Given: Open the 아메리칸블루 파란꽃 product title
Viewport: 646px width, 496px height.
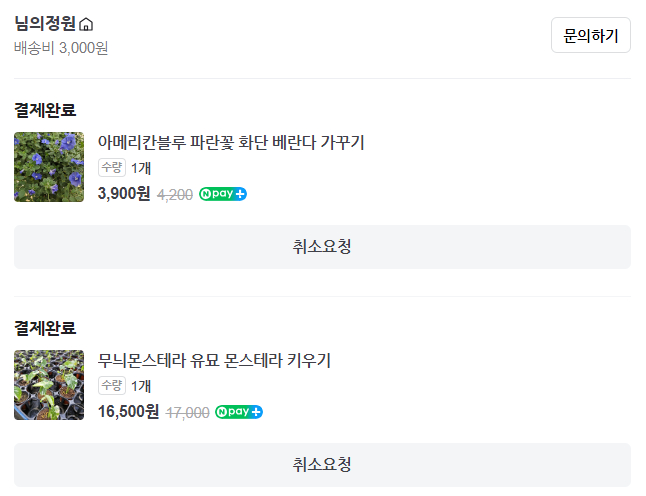Looking at the screenshot, I should click(238, 142).
